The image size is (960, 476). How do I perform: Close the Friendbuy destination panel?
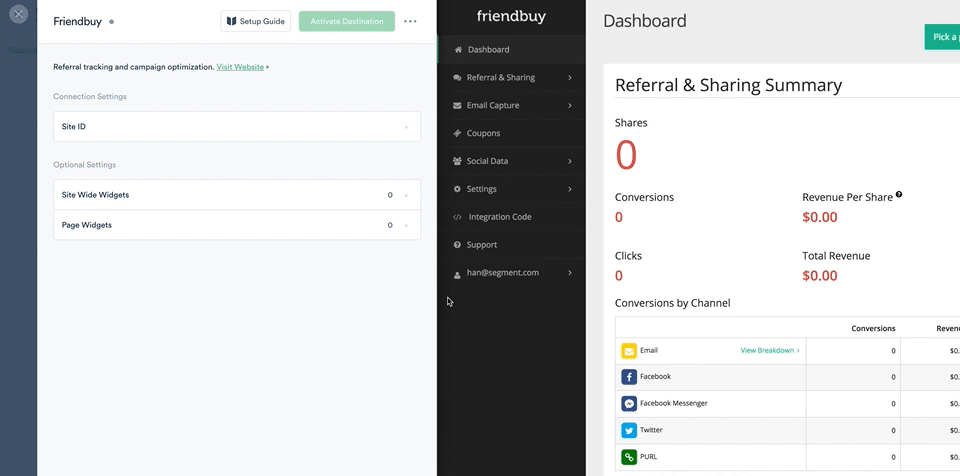(18, 13)
